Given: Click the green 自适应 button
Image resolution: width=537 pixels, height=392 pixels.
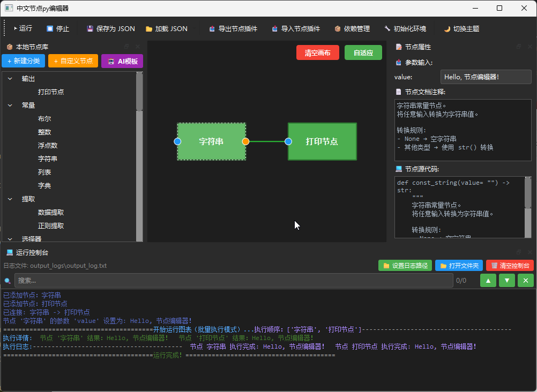Looking at the screenshot, I should 363,53.
